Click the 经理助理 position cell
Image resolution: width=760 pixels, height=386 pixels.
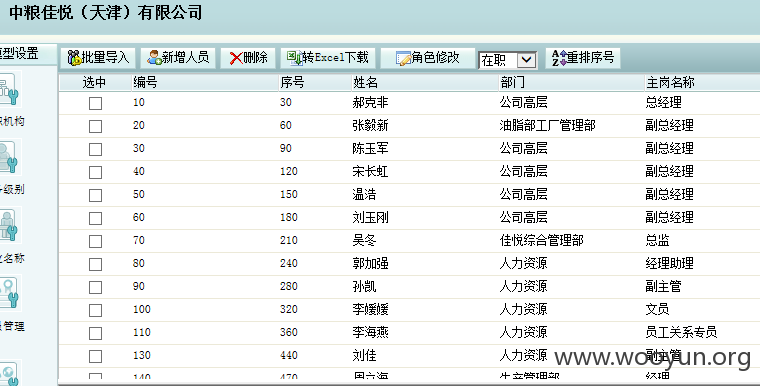coord(669,263)
